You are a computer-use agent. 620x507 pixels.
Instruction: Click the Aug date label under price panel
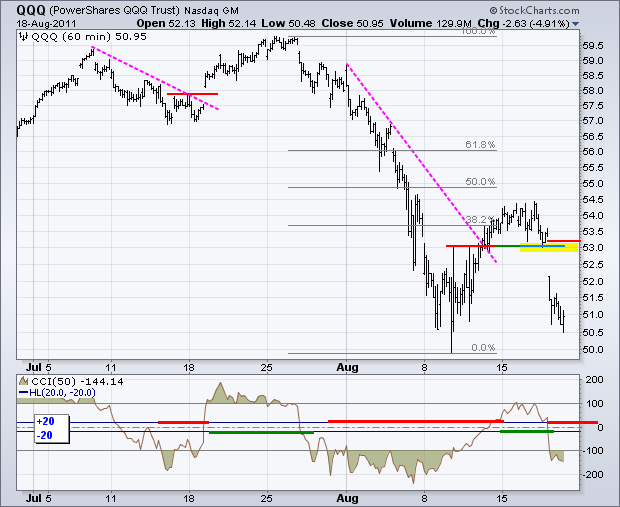tap(347, 367)
